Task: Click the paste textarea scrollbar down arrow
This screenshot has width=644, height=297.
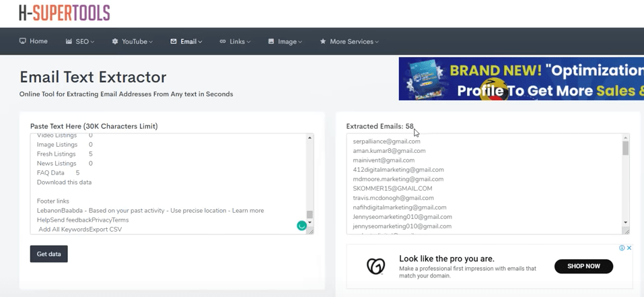Action: [310, 222]
